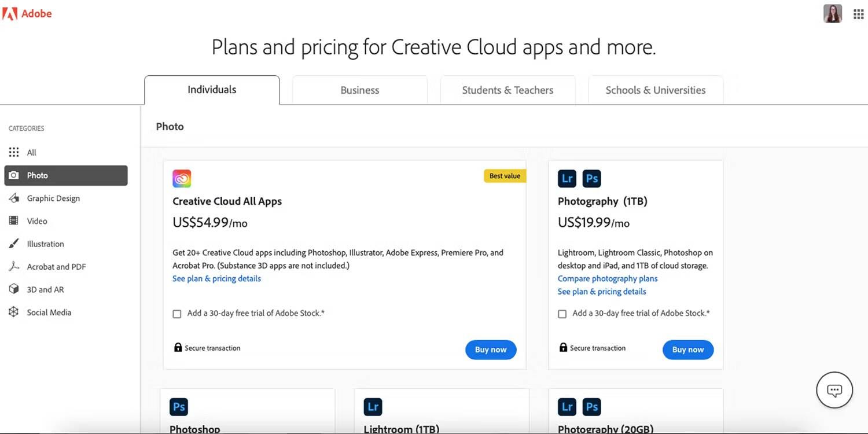Open the chat support bubble
The width and height of the screenshot is (868, 434).
click(x=834, y=389)
